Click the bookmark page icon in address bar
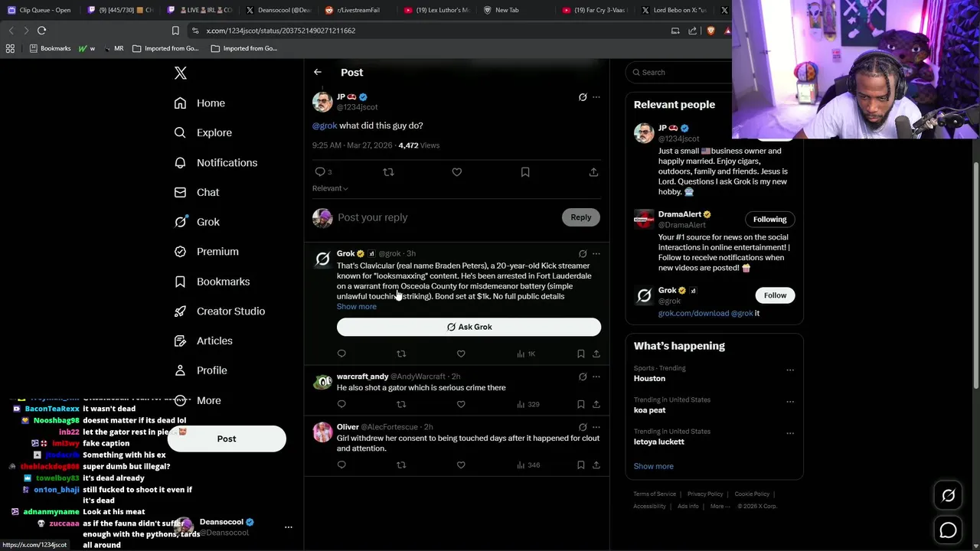980x551 pixels. [x=175, y=31]
